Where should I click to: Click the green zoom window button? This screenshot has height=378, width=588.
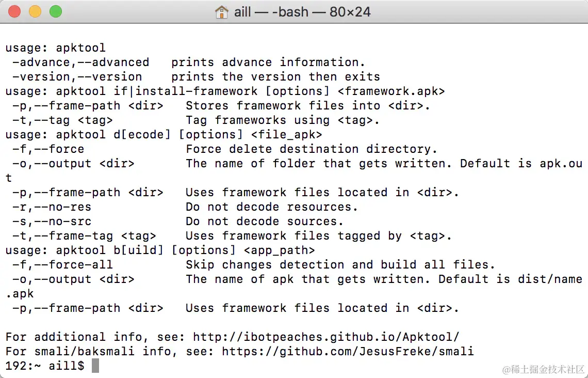[56, 12]
